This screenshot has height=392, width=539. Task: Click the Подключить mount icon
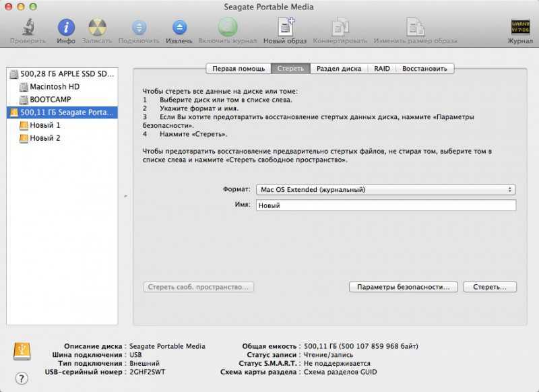tap(139, 27)
